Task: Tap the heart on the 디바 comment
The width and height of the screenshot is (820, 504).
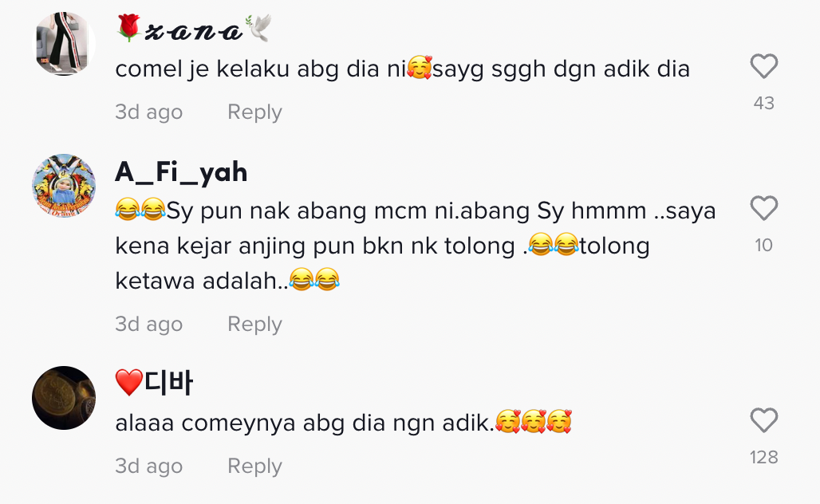Action: pyautogui.click(x=764, y=419)
